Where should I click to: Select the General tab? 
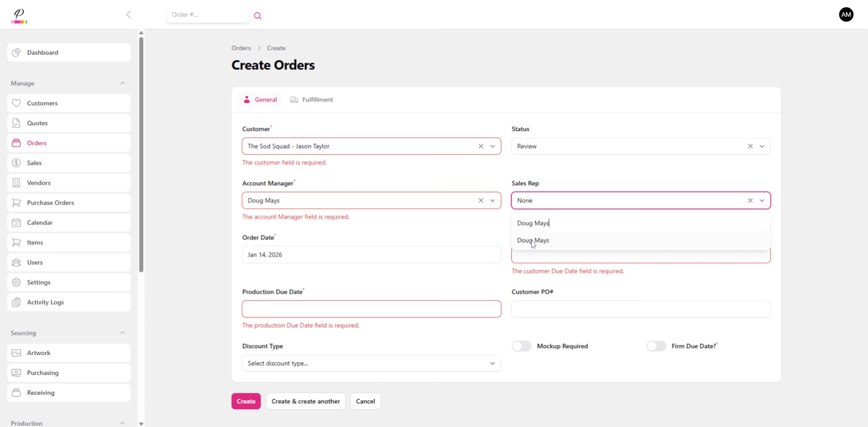click(x=260, y=100)
